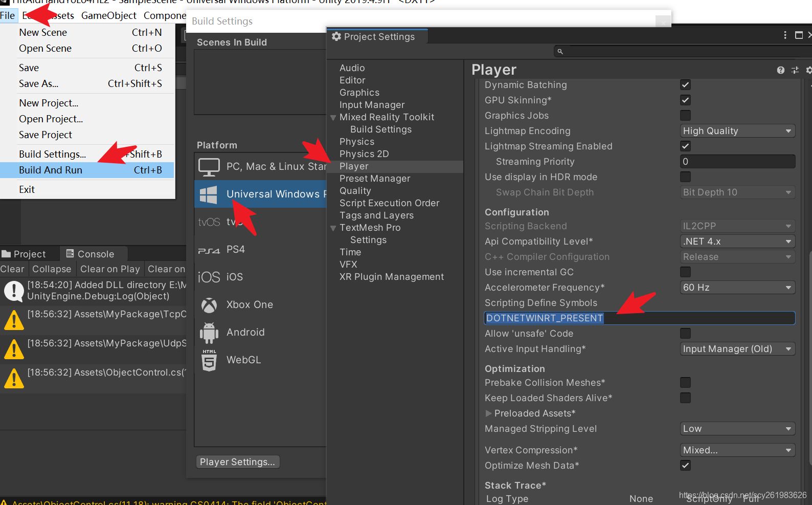The width and height of the screenshot is (812, 505).
Task: Select the tvOS platform icon
Action: tap(209, 222)
